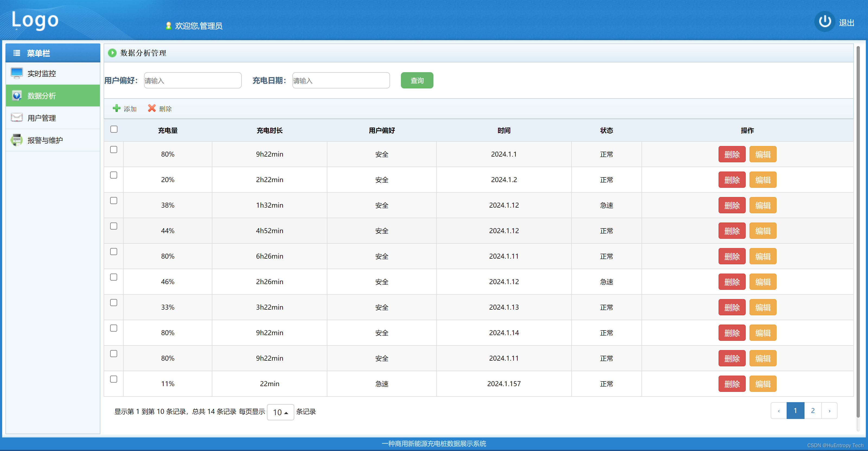Click the 充电日期 input field
868x451 pixels.
tap(341, 81)
